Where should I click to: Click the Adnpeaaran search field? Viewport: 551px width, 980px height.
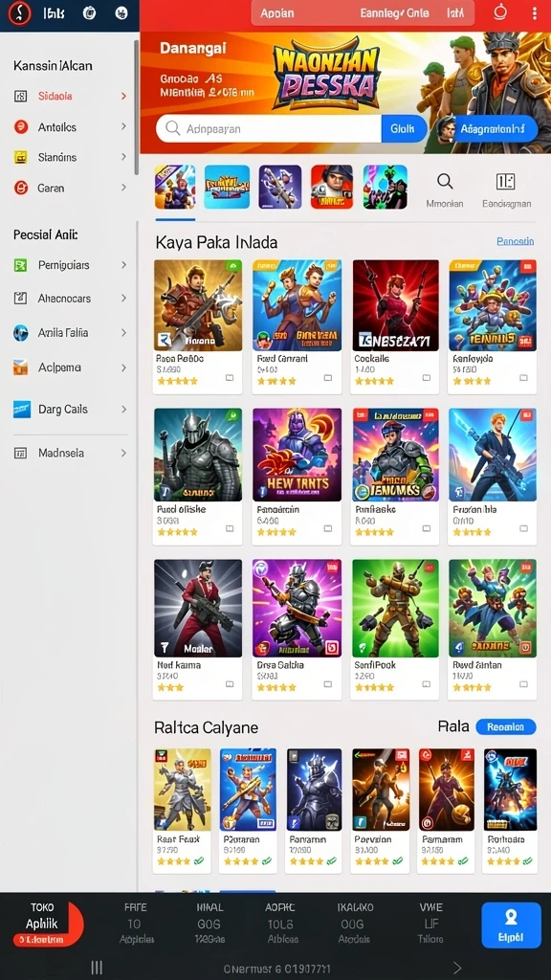point(269,129)
